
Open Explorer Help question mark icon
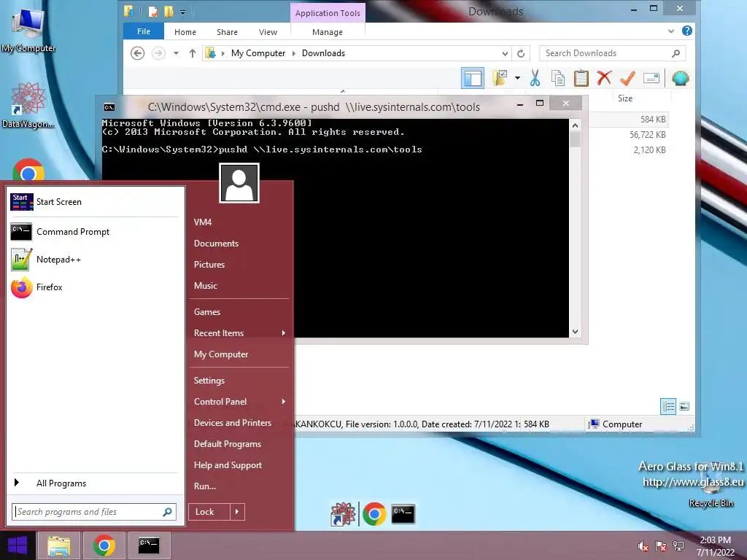pyautogui.click(x=687, y=31)
